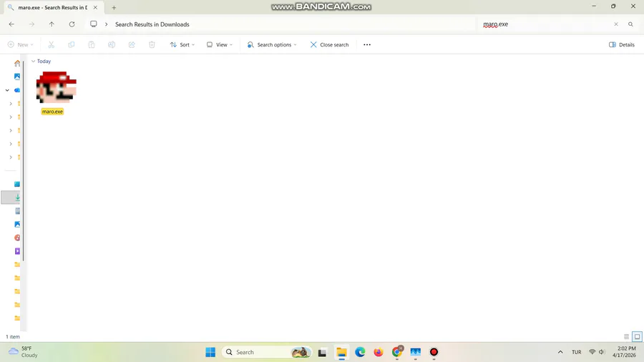The image size is (644, 362).
Task: Toggle the Details pane
Action: tap(622, 44)
